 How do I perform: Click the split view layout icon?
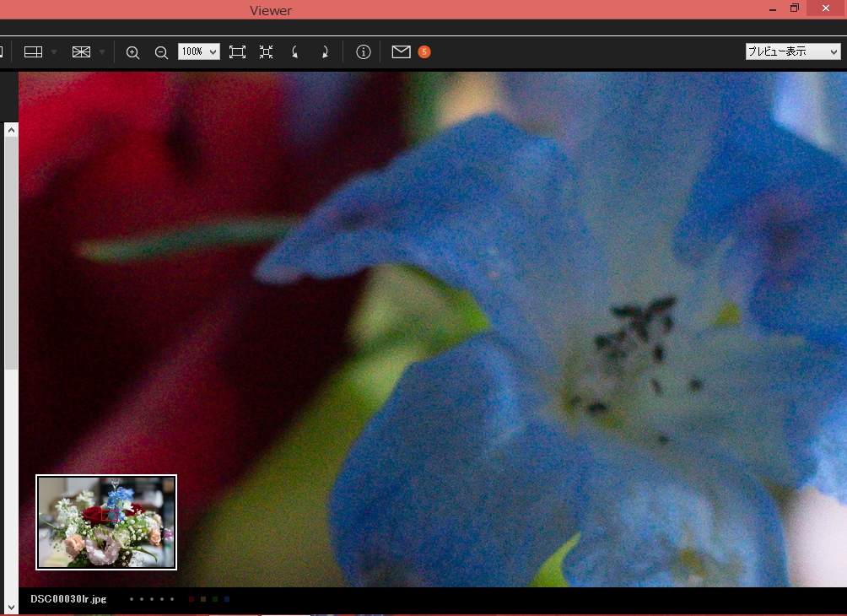coord(34,51)
